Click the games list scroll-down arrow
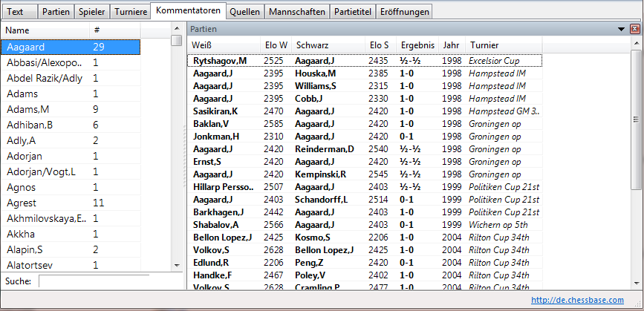The height and width of the screenshot is (311, 644). tap(636, 283)
